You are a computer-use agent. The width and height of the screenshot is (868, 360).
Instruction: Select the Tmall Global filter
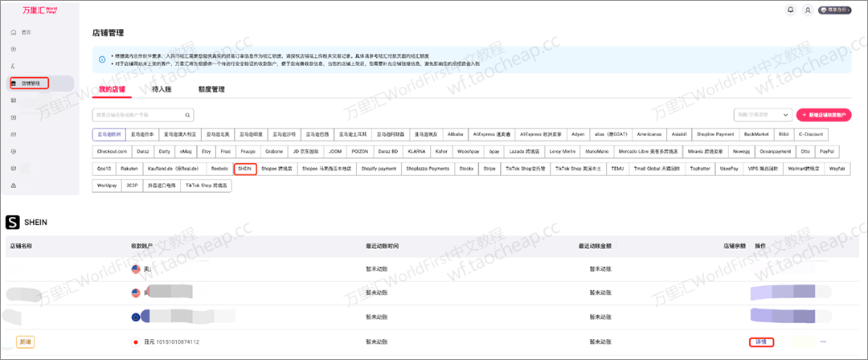coord(657,168)
